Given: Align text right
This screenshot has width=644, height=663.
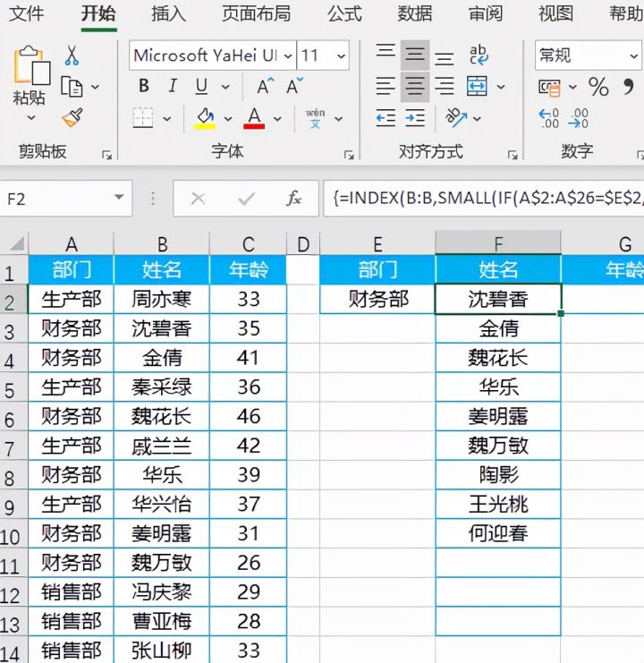Looking at the screenshot, I should pos(445,86).
